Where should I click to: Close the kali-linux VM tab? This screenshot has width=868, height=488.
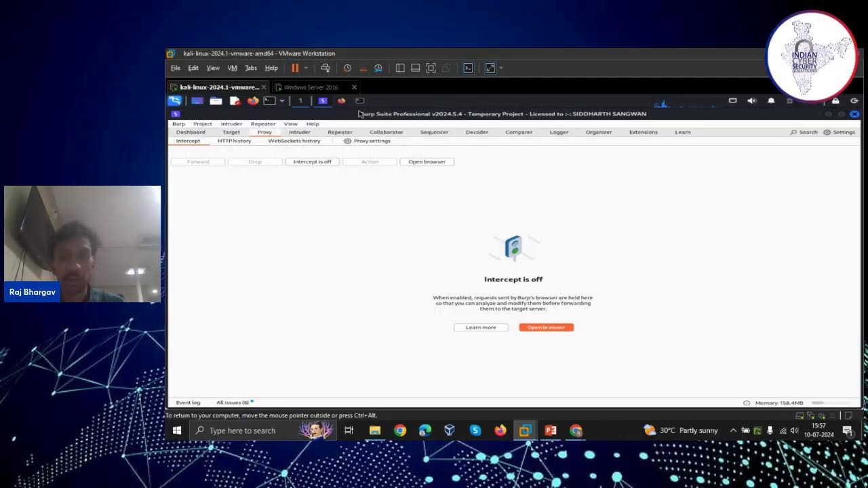pyautogui.click(x=264, y=87)
